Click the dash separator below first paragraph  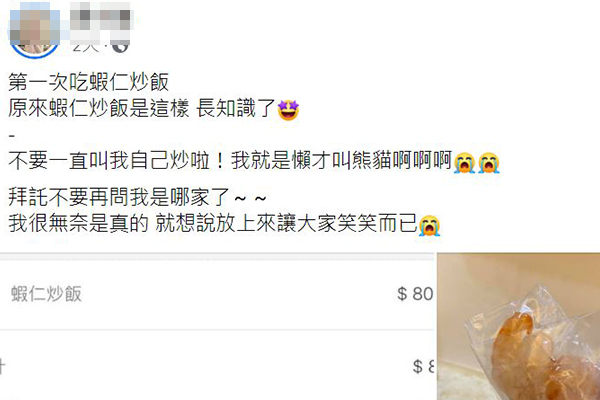point(12,136)
